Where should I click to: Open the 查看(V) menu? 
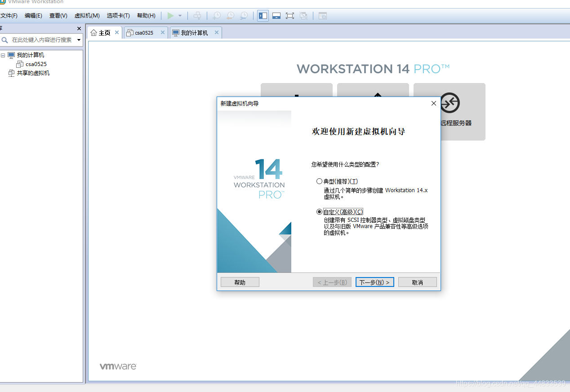[58, 16]
